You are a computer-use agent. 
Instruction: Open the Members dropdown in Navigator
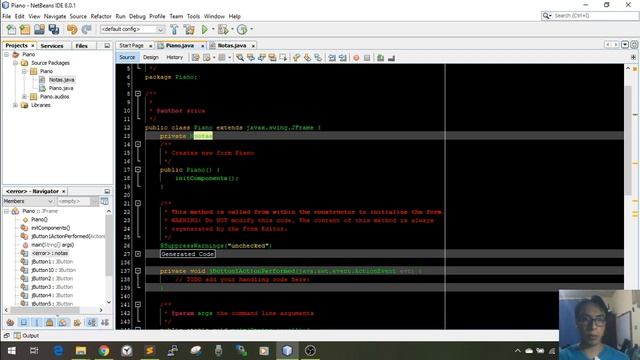pyautogui.click(x=29, y=201)
